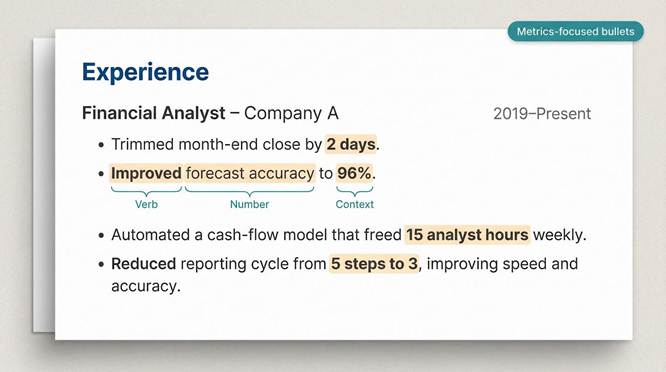
Task: Click the stacked page edge behind card
Action: pos(44,185)
